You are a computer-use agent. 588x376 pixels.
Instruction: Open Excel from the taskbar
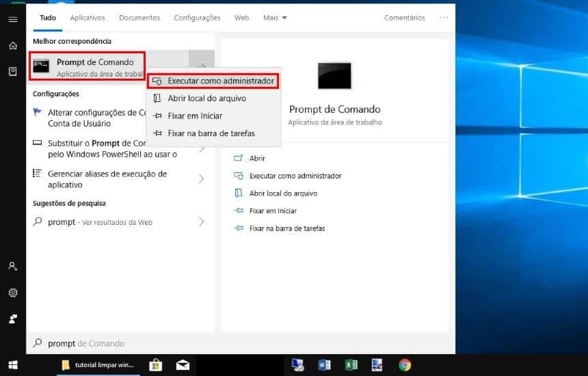coord(351,365)
